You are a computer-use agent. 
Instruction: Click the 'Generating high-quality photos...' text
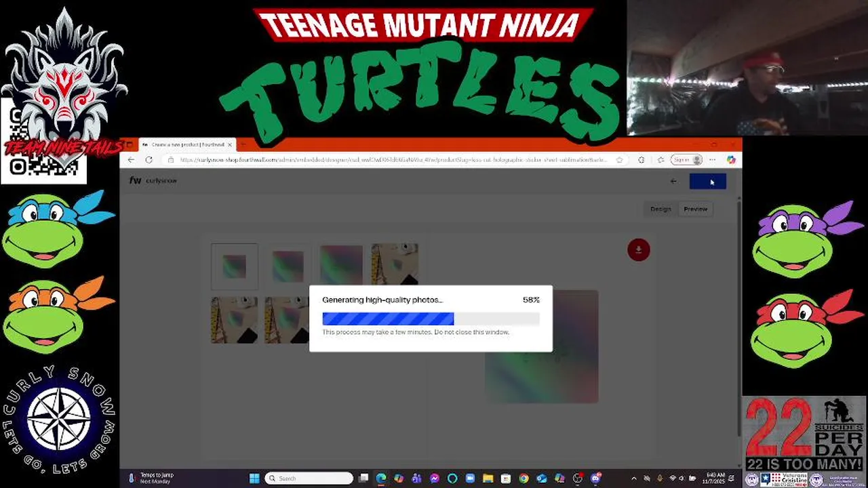coord(382,300)
